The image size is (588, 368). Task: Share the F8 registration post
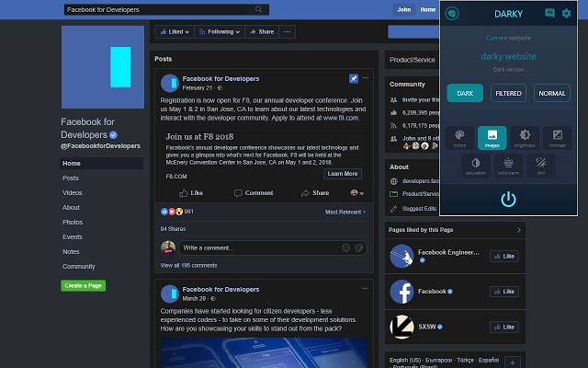point(315,193)
